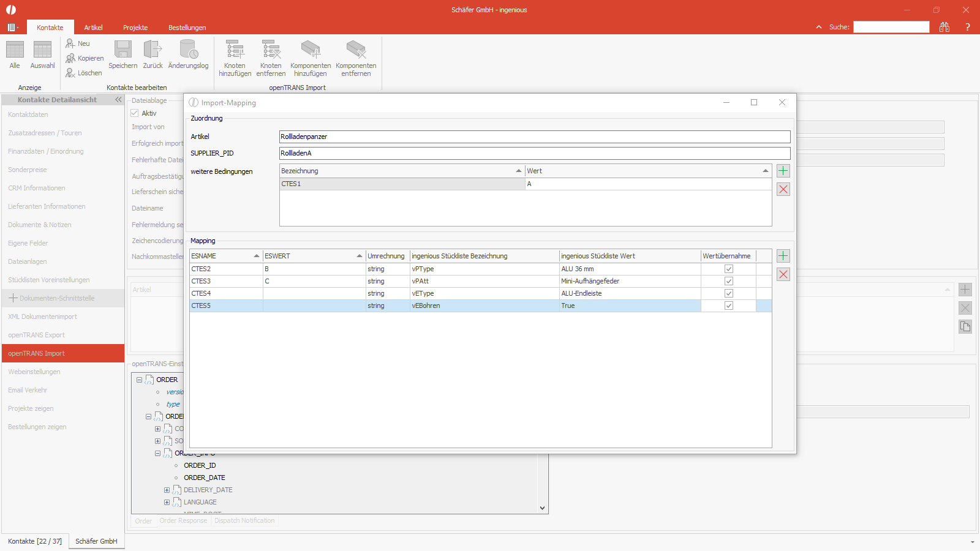The width and height of the screenshot is (980, 551).
Task: Create a new contact with Neu
Action: coord(78,43)
